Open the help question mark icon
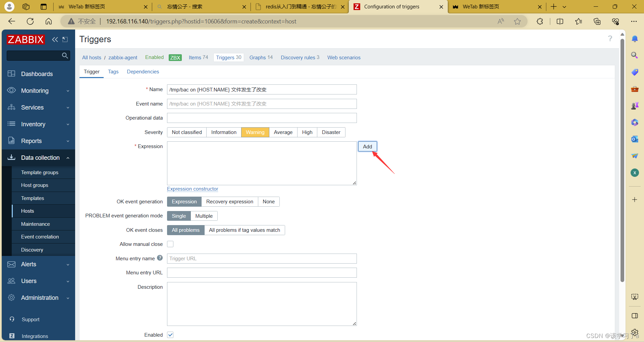Screen dimensions: 644x342 coord(610,39)
